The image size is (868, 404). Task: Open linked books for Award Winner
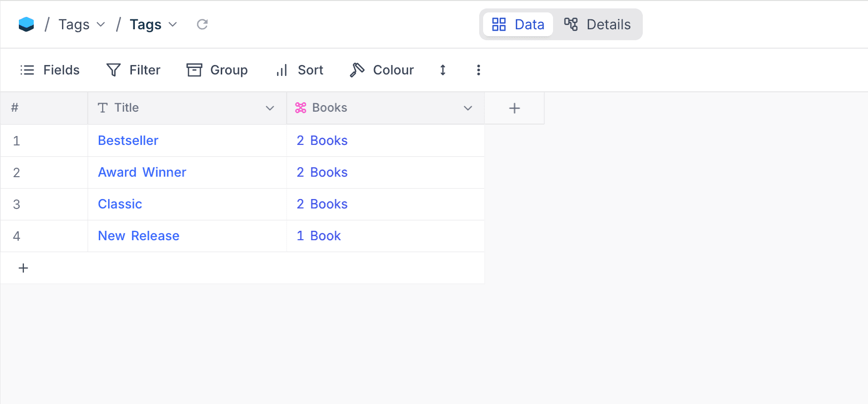tap(322, 172)
